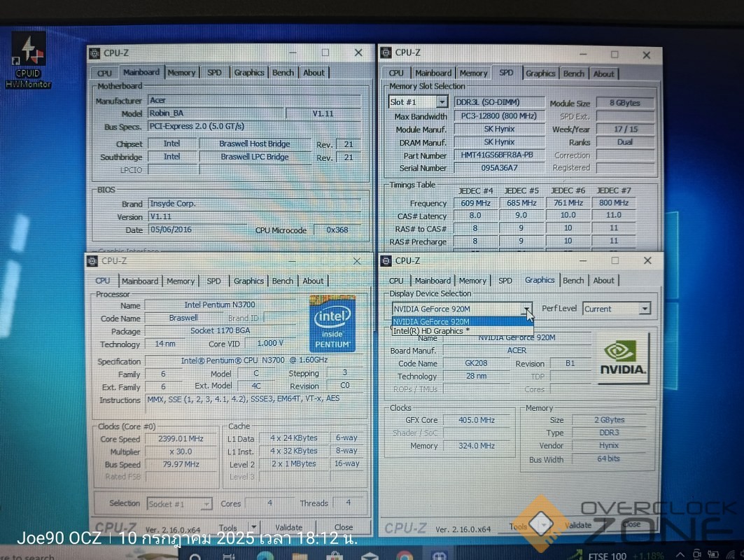Viewport: 744px width, 560px height.
Task: Click the 405.0 MHz GFX Core clock value
Action: coord(477,421)
